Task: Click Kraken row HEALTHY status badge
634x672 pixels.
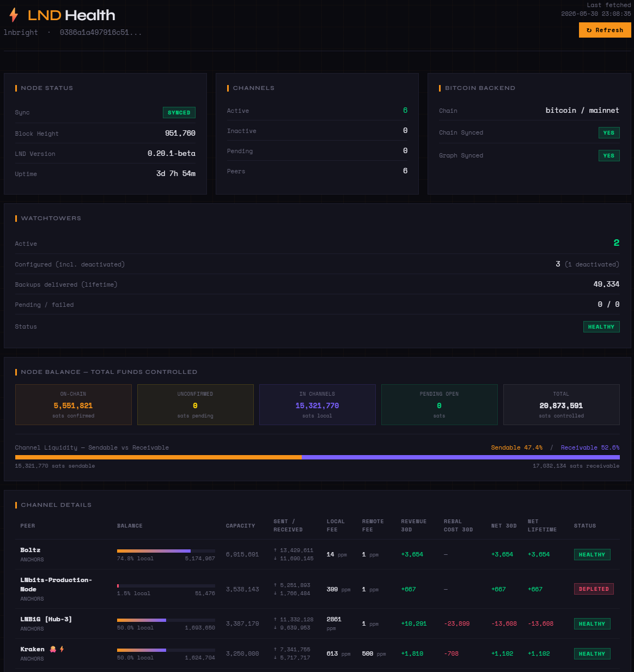Action: [x=592, y=653]
